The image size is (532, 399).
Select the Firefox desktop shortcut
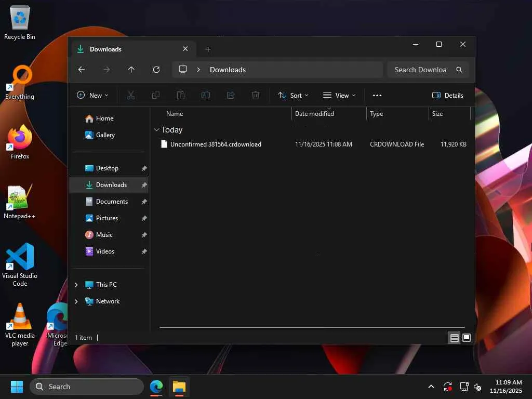click(20, 142)
